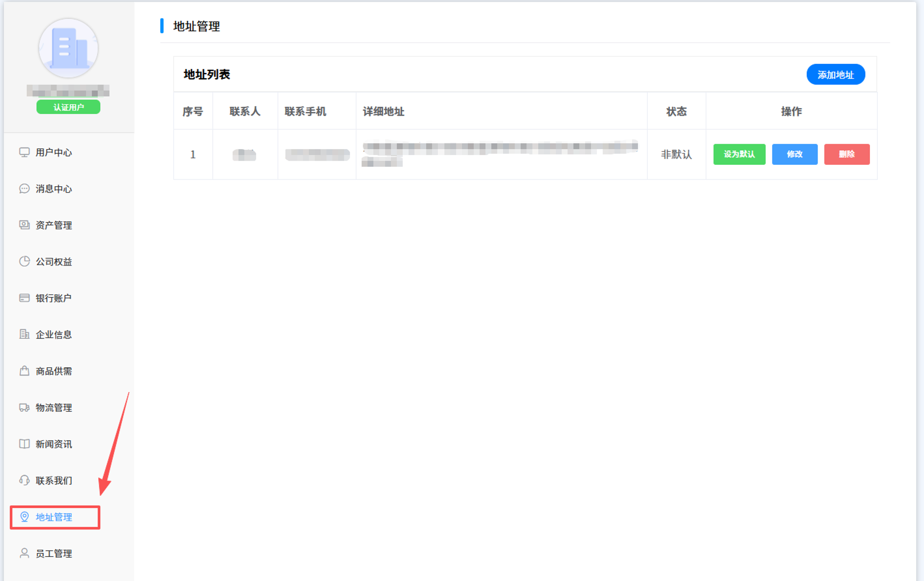Click the card icon beside 银行账户
The image size is (924, 581).
click(x=24, y=298)
